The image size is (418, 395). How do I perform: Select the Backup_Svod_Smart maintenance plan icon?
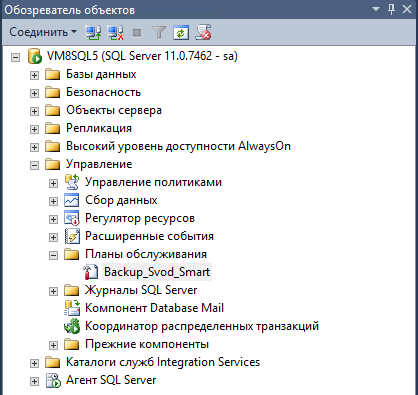coord(90,272)
